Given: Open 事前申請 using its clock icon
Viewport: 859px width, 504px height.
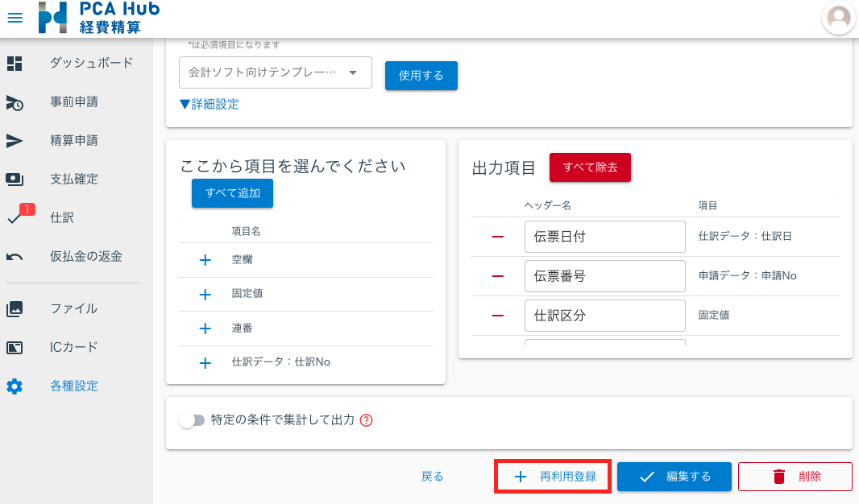Looking at the screenshot, I should pyautogui.click(x=15, y=101).
